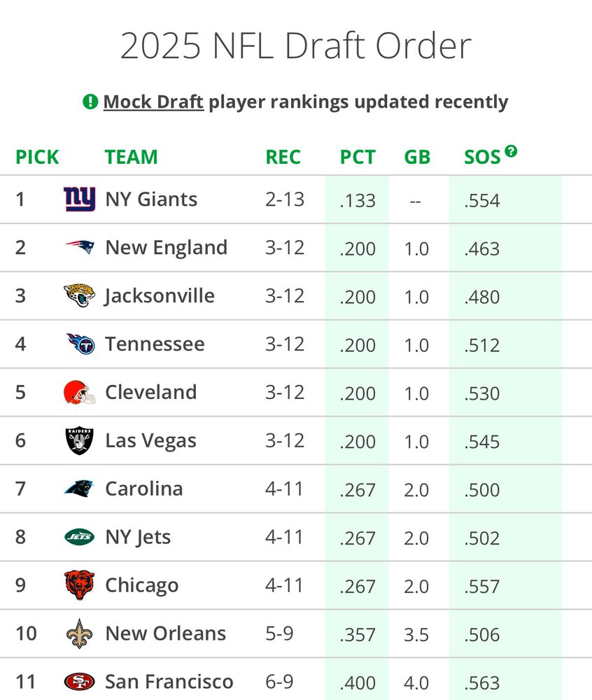Viewport: 592px width, 700px height.
Task: Click the New England Patriots logo
Action: pyautogui.click(x=79, y=247)
